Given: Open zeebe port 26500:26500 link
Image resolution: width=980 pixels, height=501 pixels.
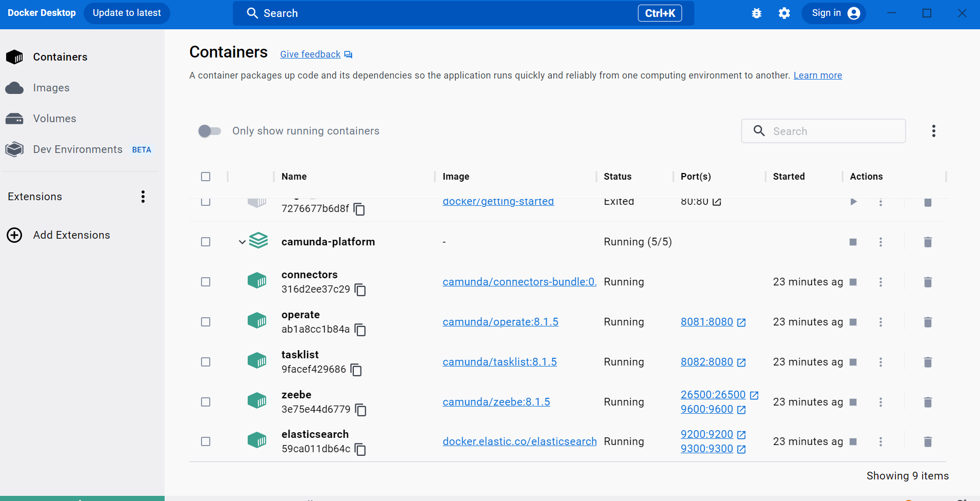Looking at the screenshot, I should pos(713,395).
